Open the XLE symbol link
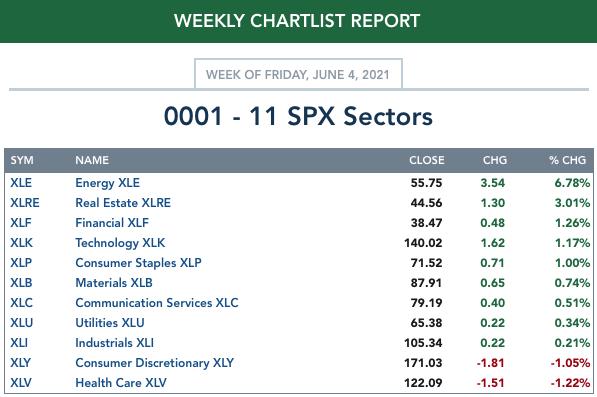 pos(21,183)
